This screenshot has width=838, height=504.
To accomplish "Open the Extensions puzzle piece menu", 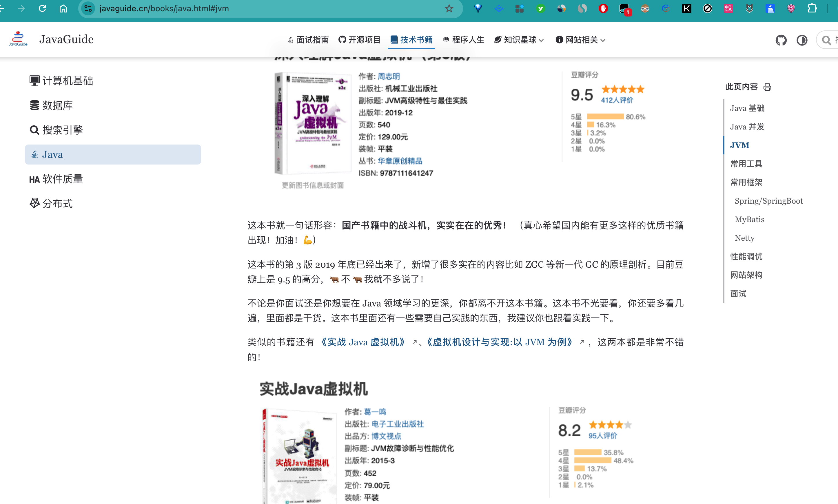I will tap(812, 8).
